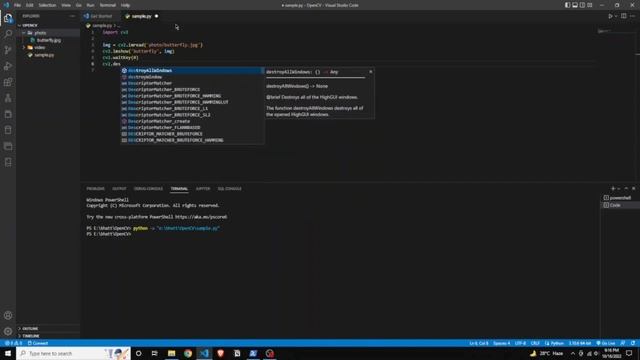This screenshot has width=640, height=360.
Task: Select the powershell terminal entry
Action: (620, 198)
